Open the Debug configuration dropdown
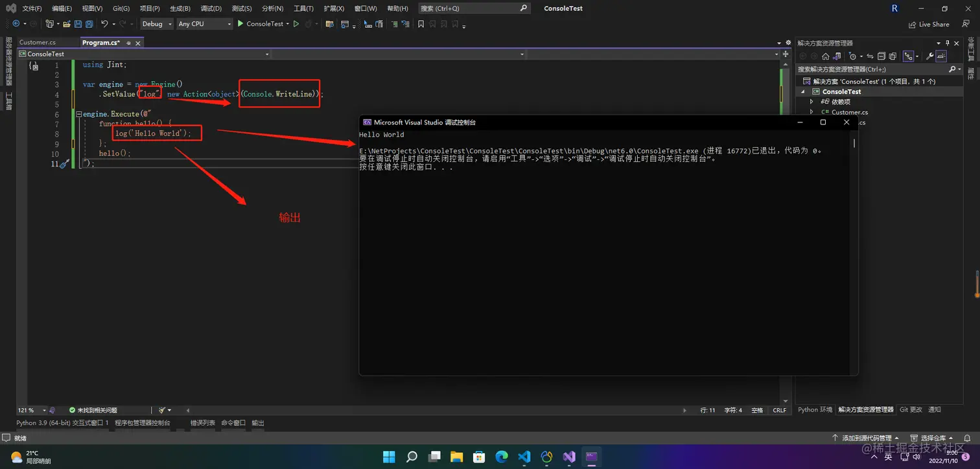Image resolution: width=980 pixels, height=469 pixels. 156,23
